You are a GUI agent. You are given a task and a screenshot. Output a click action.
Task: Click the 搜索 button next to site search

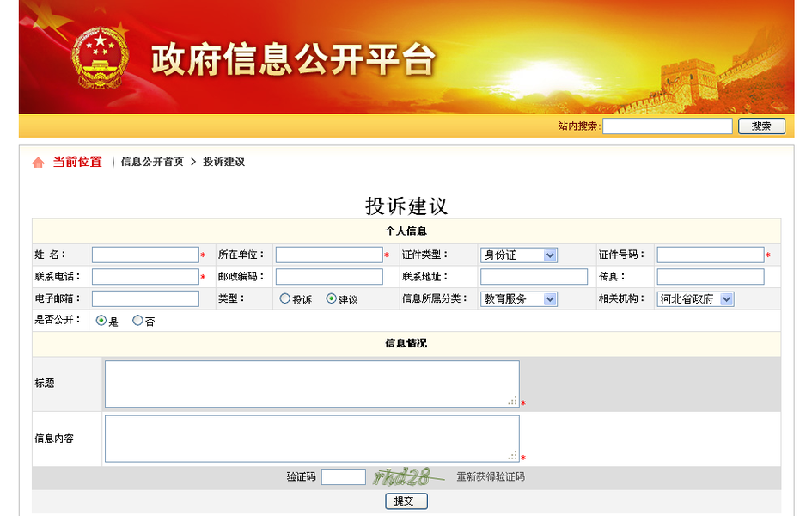[x=761, y=125]
